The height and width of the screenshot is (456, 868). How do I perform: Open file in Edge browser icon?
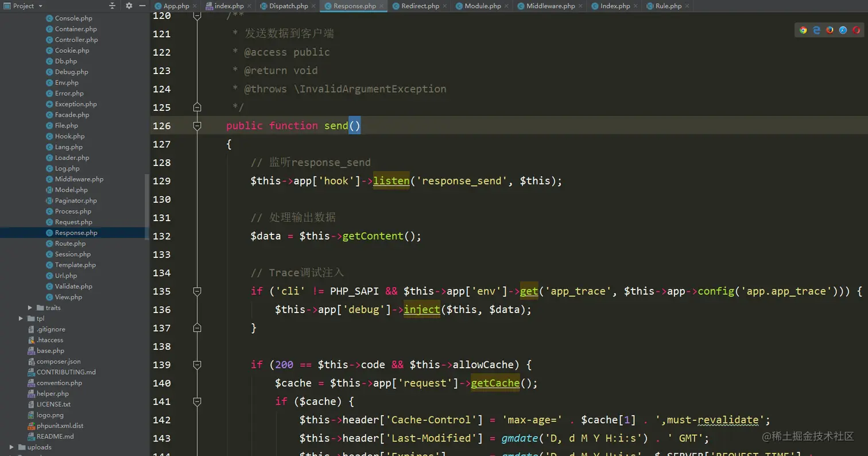817,30
